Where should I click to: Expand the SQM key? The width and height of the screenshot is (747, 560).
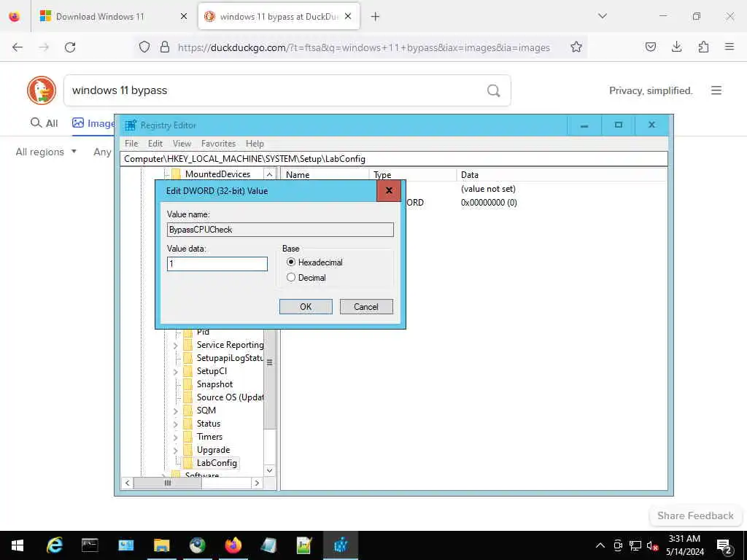pos(176,411)
